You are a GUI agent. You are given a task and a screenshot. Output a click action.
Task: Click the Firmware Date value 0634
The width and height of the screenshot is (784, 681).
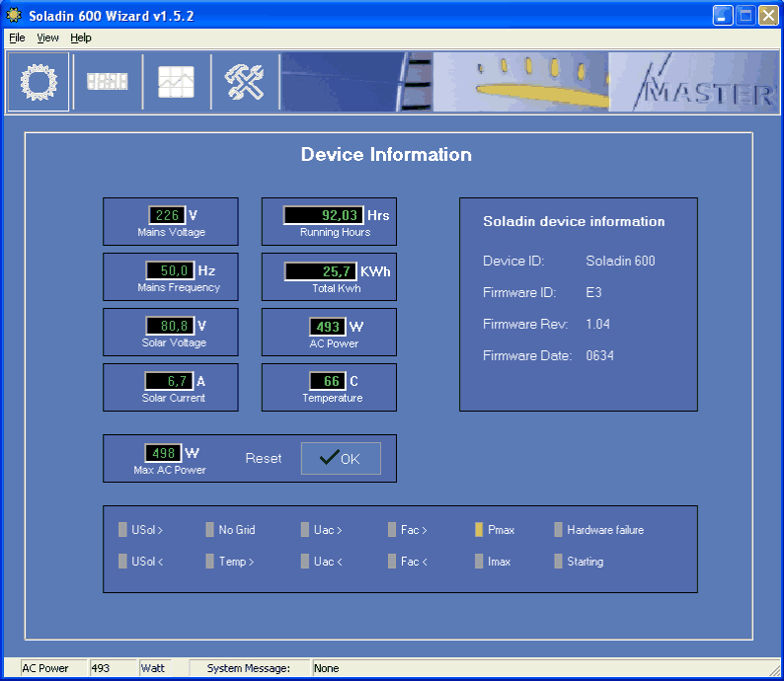pyautogui.click(x=599, y=355)
